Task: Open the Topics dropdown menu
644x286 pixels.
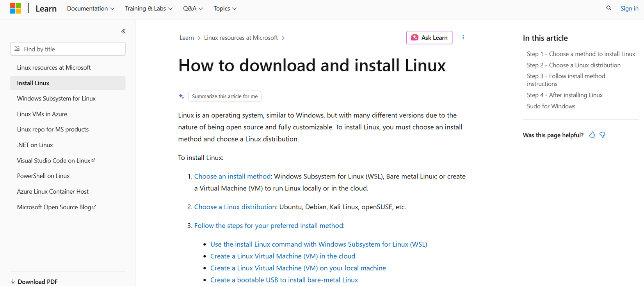Action: pyautogui.click(x=225, y=8)
